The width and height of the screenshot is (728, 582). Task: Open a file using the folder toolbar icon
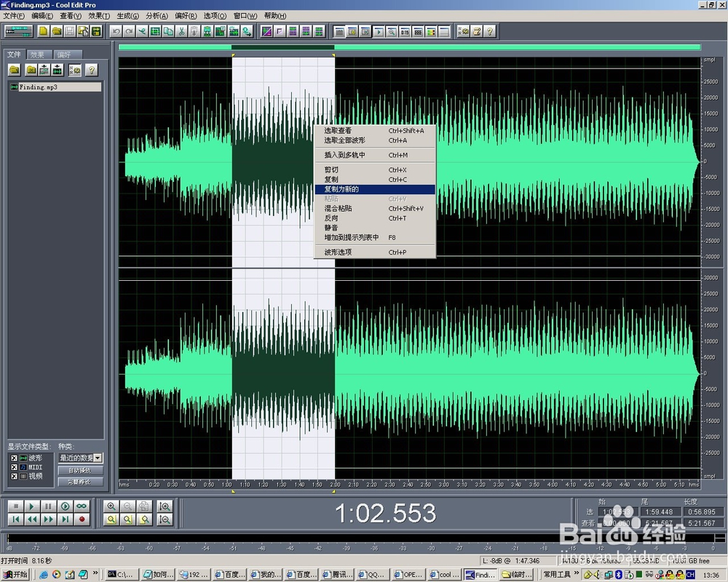tap(57, 31)
